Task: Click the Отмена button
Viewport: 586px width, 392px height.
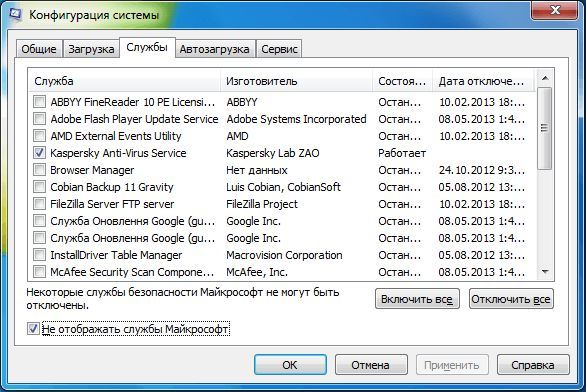Action: tap(371, 365)
